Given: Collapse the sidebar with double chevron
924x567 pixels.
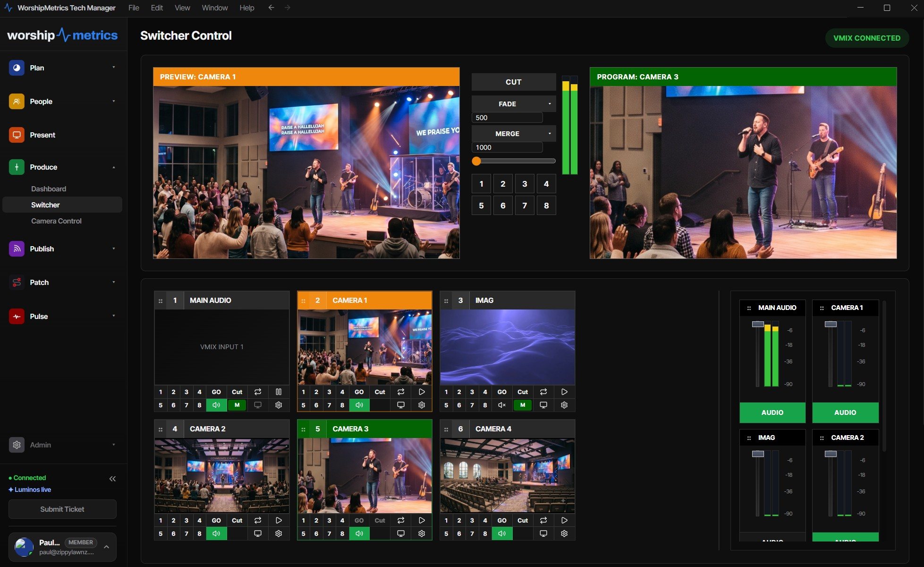Looking at the screenshot, I should (x=112, y=479).
